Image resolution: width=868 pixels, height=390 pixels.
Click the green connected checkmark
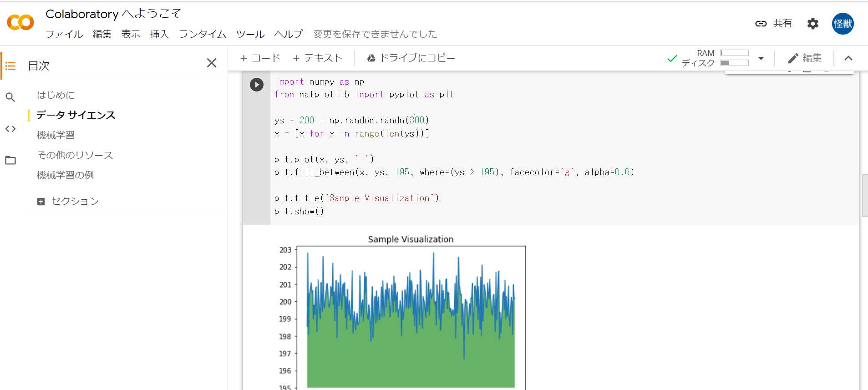click(x=672, y=58)
